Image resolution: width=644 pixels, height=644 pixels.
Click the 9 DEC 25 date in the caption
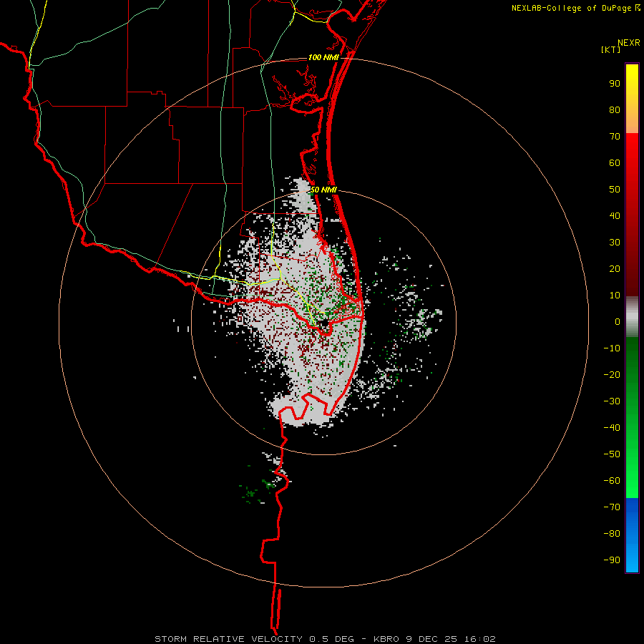tap(431, 639)
